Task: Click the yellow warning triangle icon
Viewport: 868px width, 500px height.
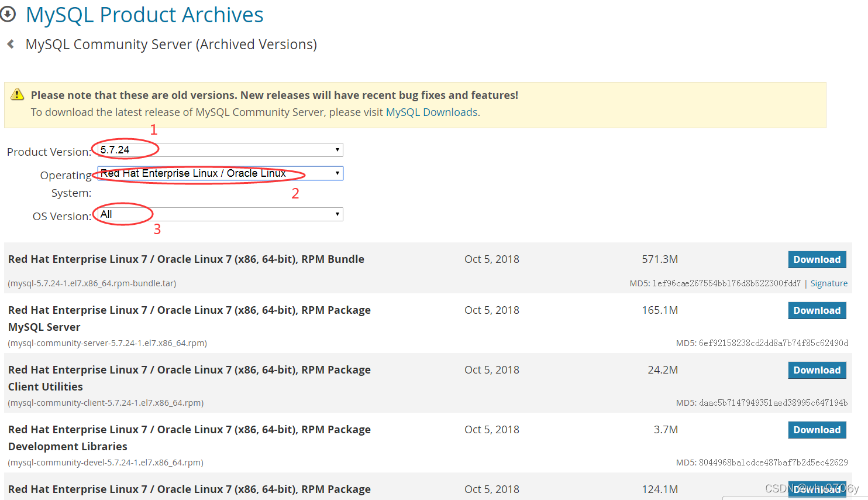Action: (x=18, y=94)
